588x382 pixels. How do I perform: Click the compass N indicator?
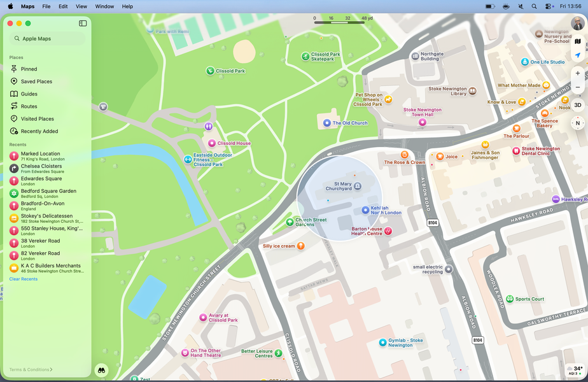[578, 123]
